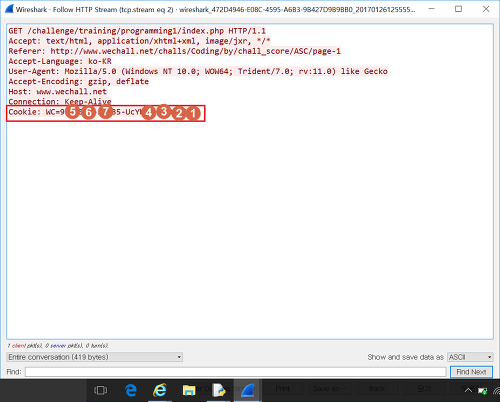Click the Accept-Language: ko-KR line
The image size is (500, 402).
[60, 61]
